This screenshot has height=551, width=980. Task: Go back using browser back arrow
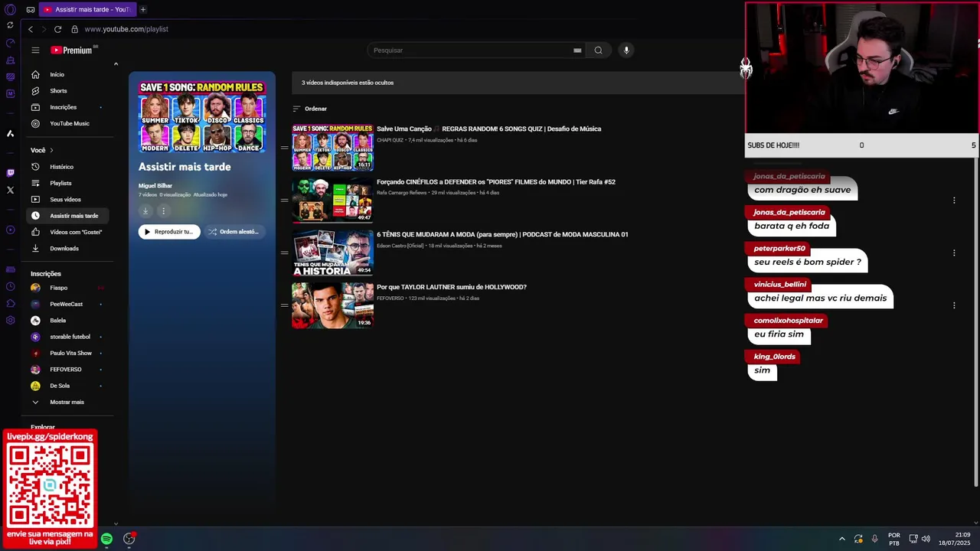pos(31,29)
